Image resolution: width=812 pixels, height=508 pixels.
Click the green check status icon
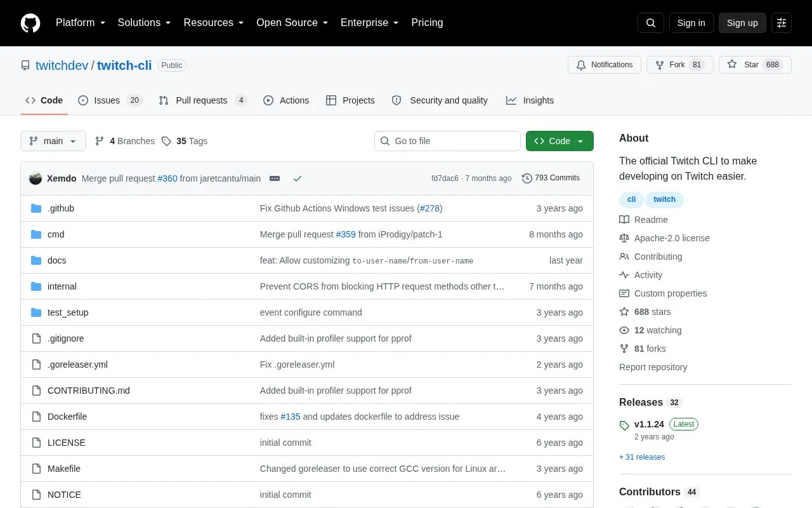[x=298, y=178]
